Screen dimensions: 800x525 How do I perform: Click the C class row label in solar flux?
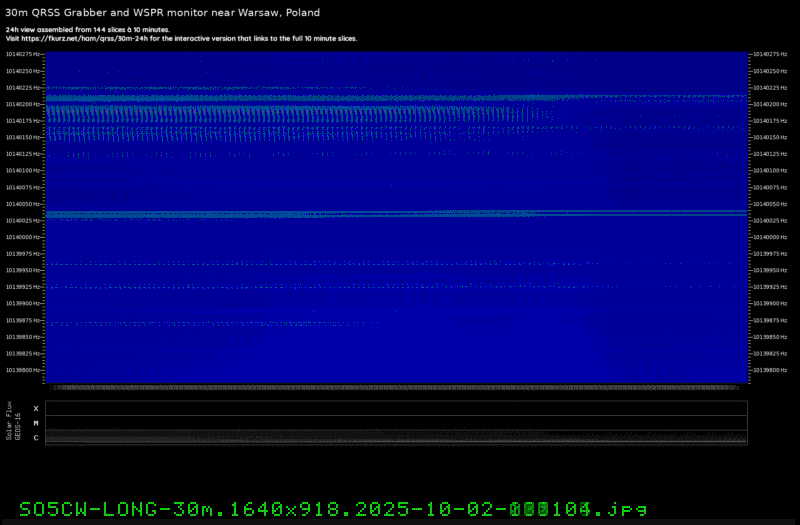(36, 438)
